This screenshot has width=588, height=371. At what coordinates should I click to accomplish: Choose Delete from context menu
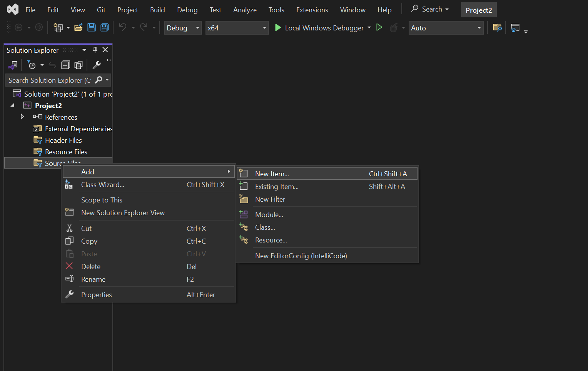(x=149, y=266)
